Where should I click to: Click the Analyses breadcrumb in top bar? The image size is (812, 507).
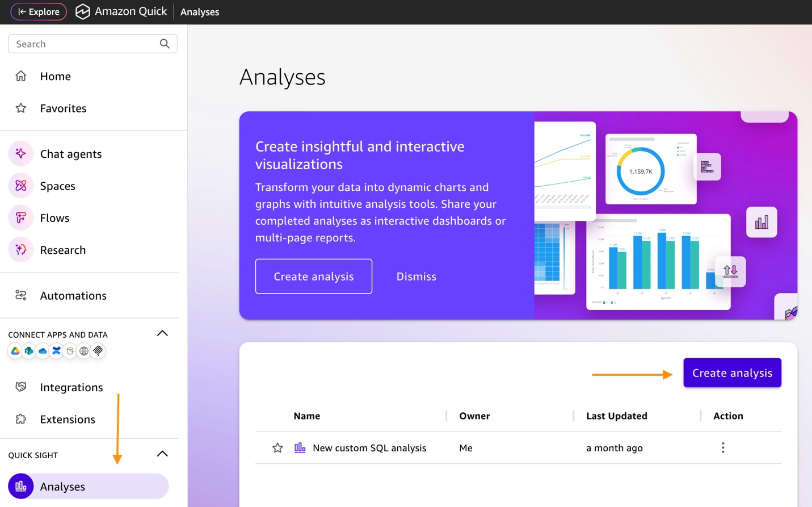pyautogui.click(x=200, y=12)
